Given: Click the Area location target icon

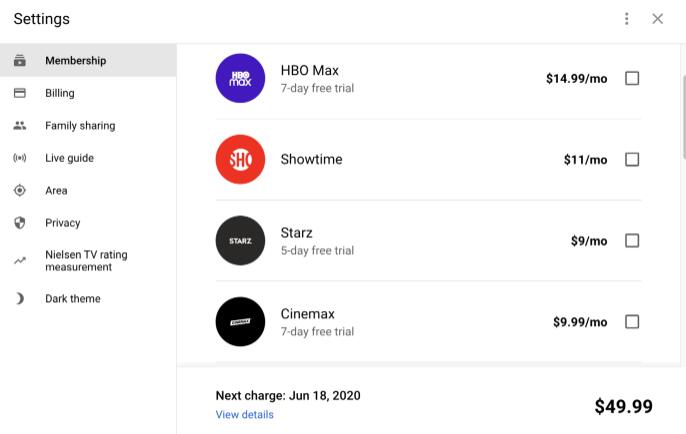Looking at the screenshot, I should 20,190.
